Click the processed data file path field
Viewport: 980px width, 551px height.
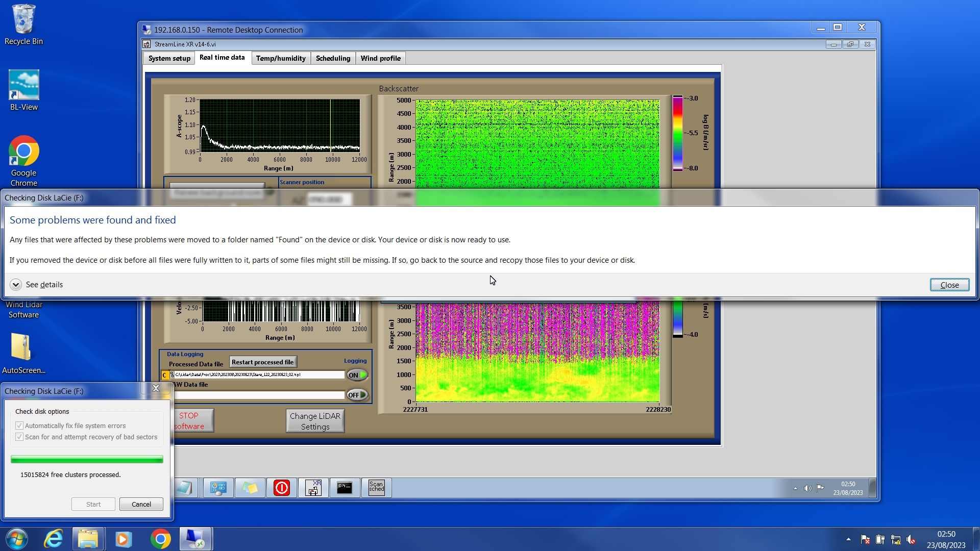click(x=259, y=374)
